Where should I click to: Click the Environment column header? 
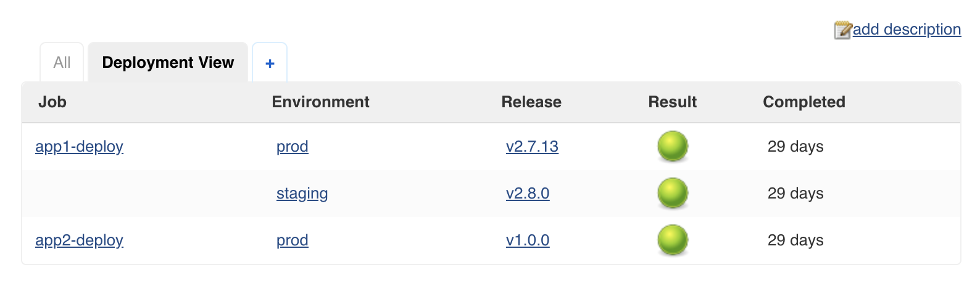[320, 102]
